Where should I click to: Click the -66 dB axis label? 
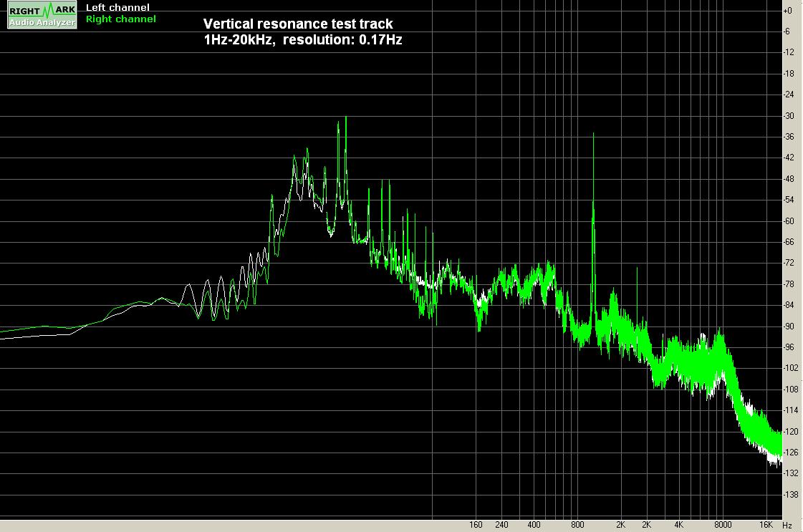pyautogui.click(x=789, y=242)
